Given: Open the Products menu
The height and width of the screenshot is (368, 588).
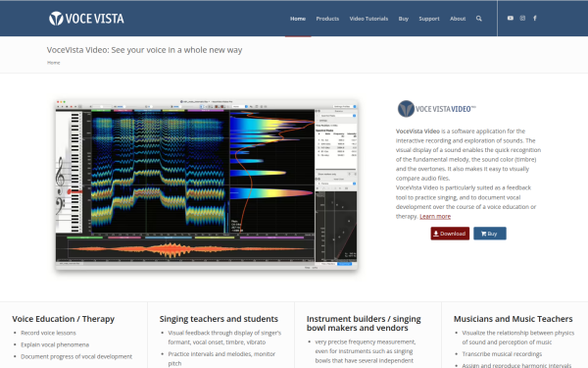Looking at the screenshot, I should click(327, 19).
